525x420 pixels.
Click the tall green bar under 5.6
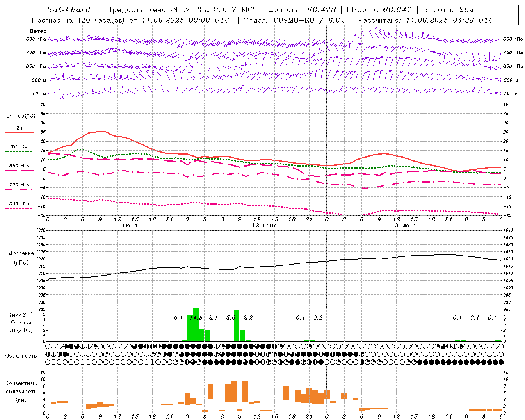click(236, 326)
